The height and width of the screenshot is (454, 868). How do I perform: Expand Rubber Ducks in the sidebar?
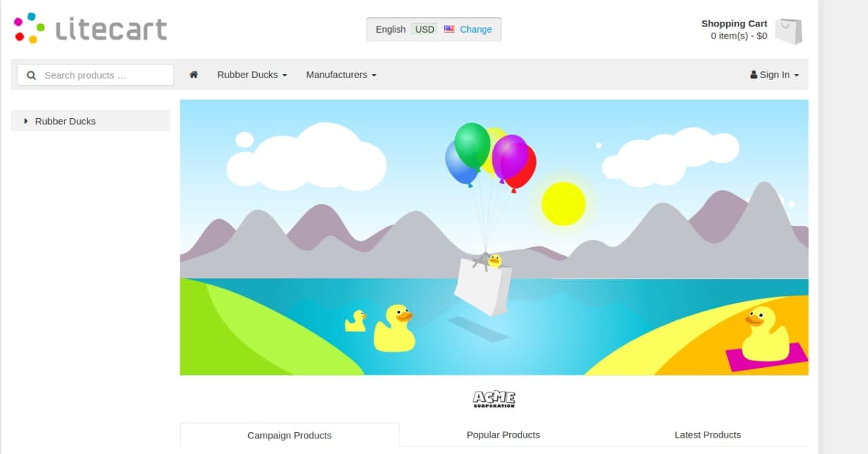point(91,121)
